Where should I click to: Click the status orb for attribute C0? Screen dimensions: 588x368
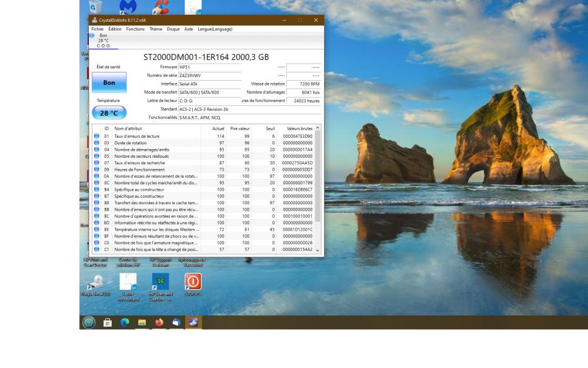96,243
